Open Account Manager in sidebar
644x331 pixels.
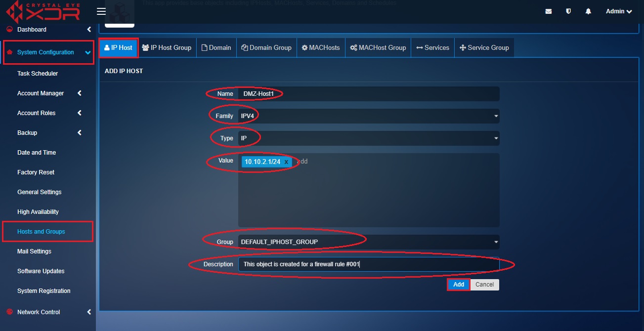41,93
